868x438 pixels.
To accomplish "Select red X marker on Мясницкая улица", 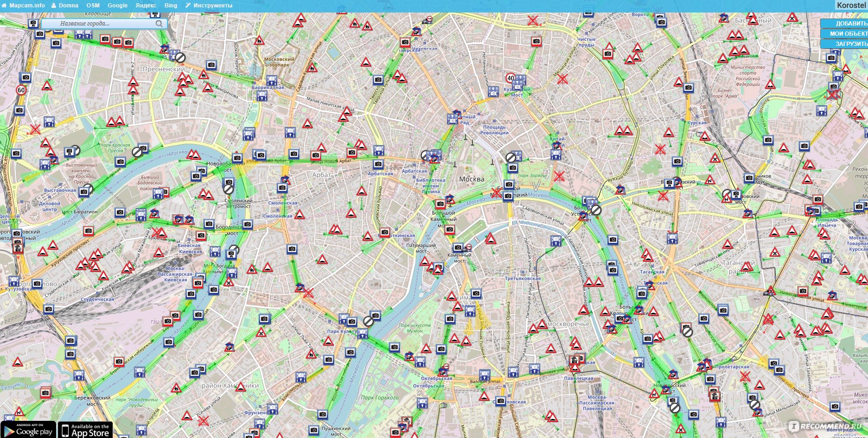I will pos(562,79).
